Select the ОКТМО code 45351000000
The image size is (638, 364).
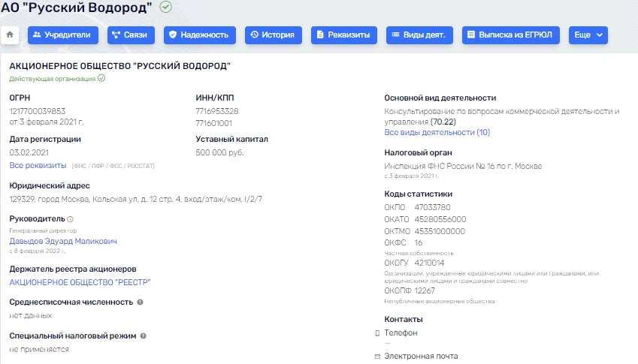click(x=440, y=232)
